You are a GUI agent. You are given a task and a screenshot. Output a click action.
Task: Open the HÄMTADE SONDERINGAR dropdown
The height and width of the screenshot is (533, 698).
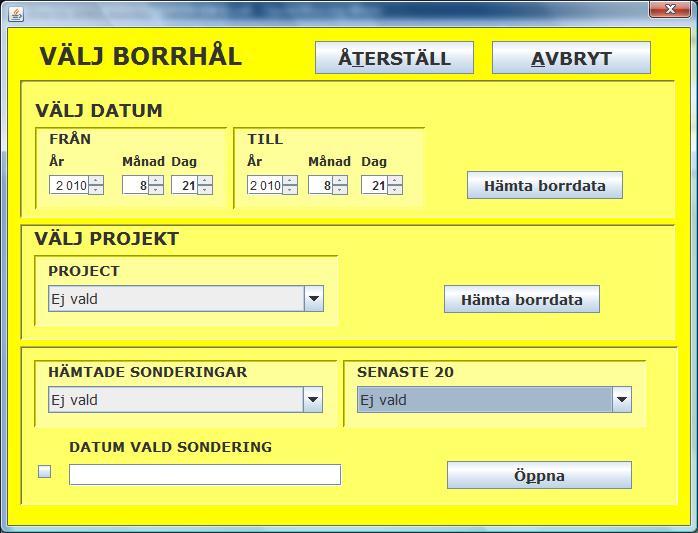(x=313, y=399)
